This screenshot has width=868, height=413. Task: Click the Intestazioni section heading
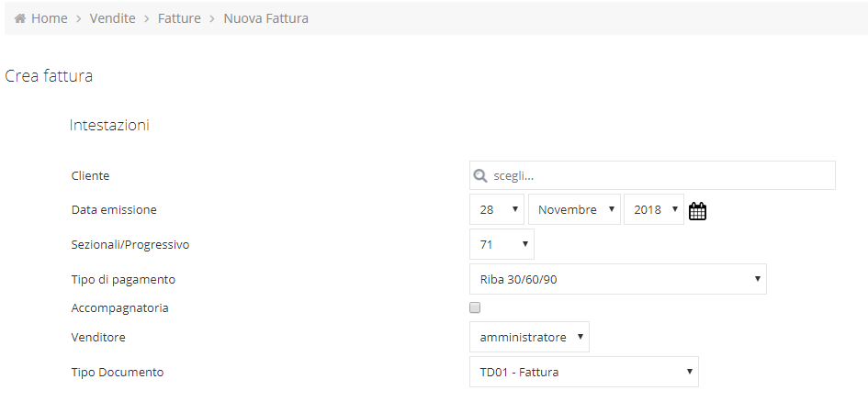click(109, 125)
